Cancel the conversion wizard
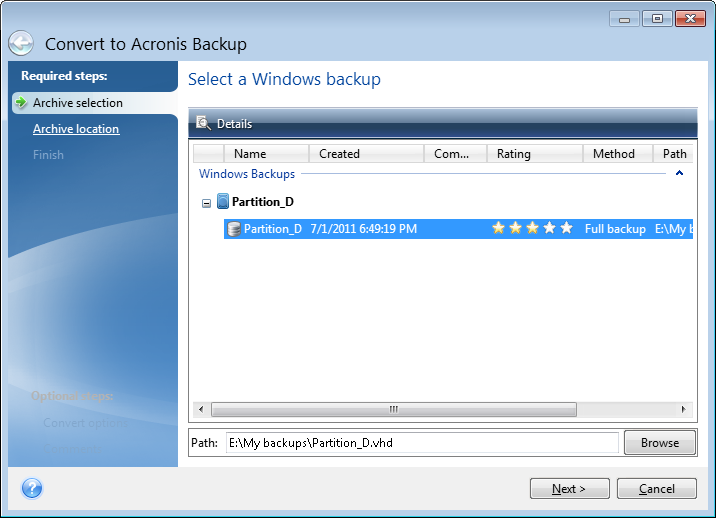The height and width of the screenshot is (518, 716). tap(656, 489)
